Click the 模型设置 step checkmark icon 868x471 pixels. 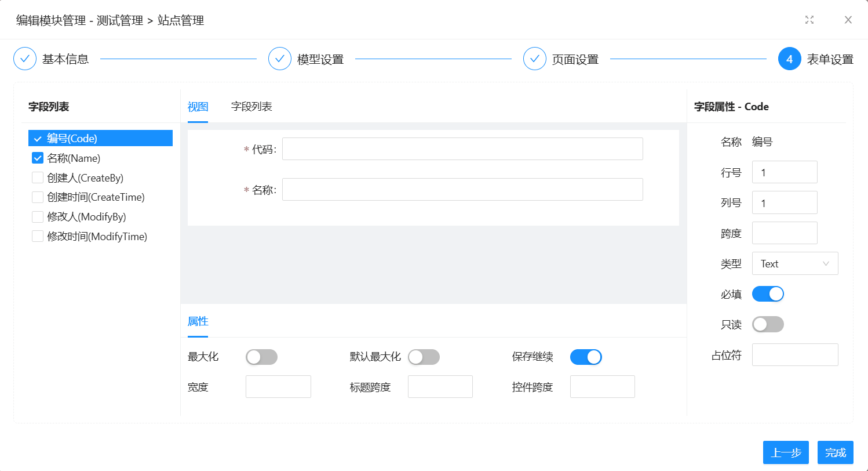[280, 59]
